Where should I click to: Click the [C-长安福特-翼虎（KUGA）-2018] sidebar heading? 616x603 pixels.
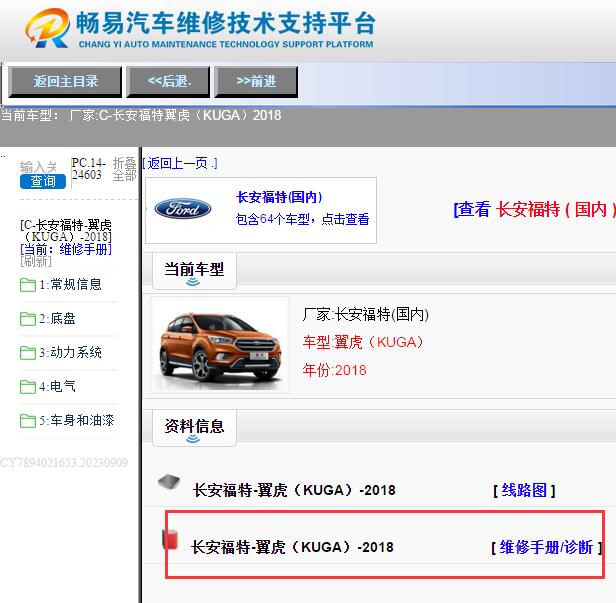tap(66, 231)
